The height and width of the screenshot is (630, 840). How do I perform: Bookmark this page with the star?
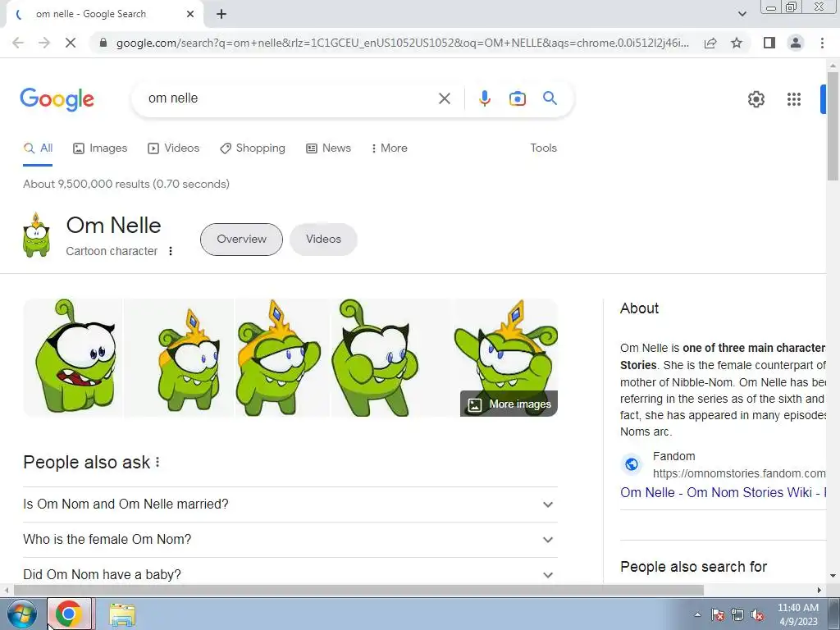click(737, 43)
